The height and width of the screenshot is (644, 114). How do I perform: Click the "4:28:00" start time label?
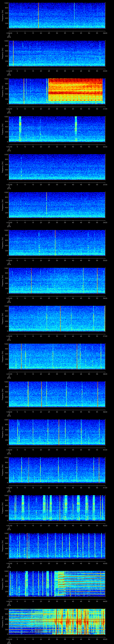pyautogui.click(x=9, y=33)
